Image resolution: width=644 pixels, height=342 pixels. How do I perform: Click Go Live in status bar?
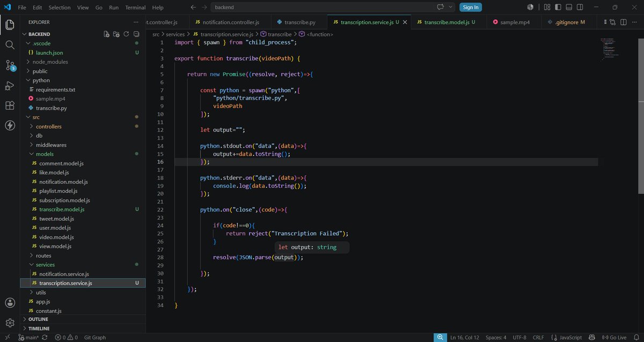[x=613, y=337]
